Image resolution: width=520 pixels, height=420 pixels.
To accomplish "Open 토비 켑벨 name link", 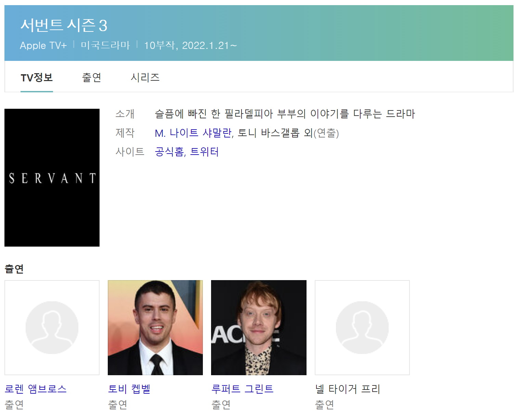I will (x=129, y=389).
